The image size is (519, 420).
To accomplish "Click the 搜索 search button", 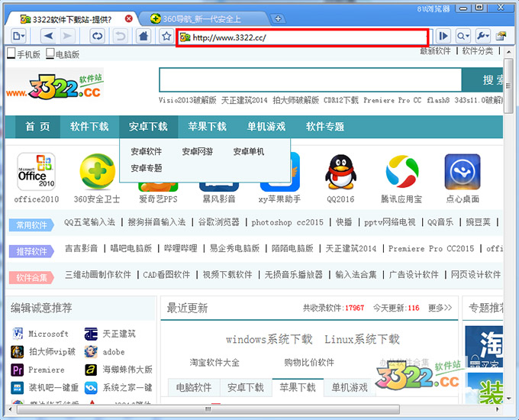I will pyautogui.click(x=483, y=80).
